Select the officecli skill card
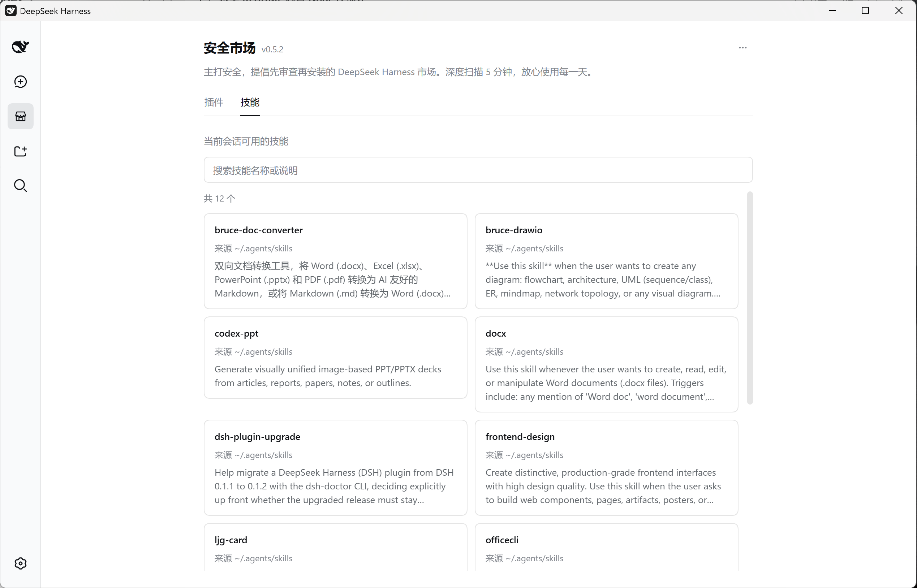 pyautogui.click(x=607, y=547)
